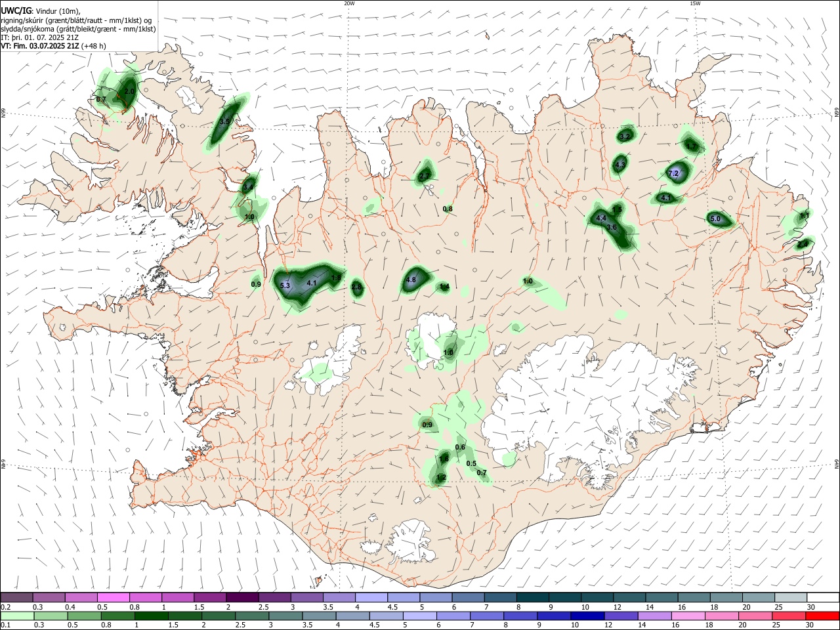Pick the dark purple 2–2.5 snow legend swatch

coord(241,597)
